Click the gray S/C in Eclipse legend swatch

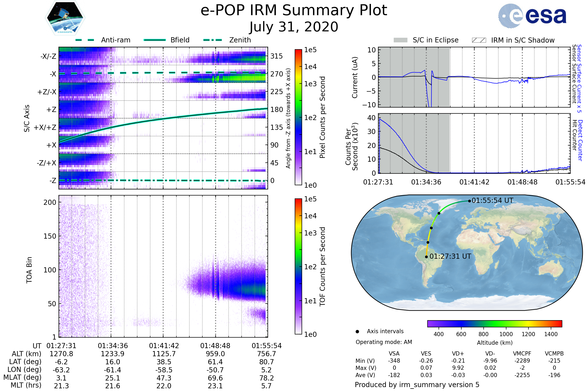tap(401, 40)
